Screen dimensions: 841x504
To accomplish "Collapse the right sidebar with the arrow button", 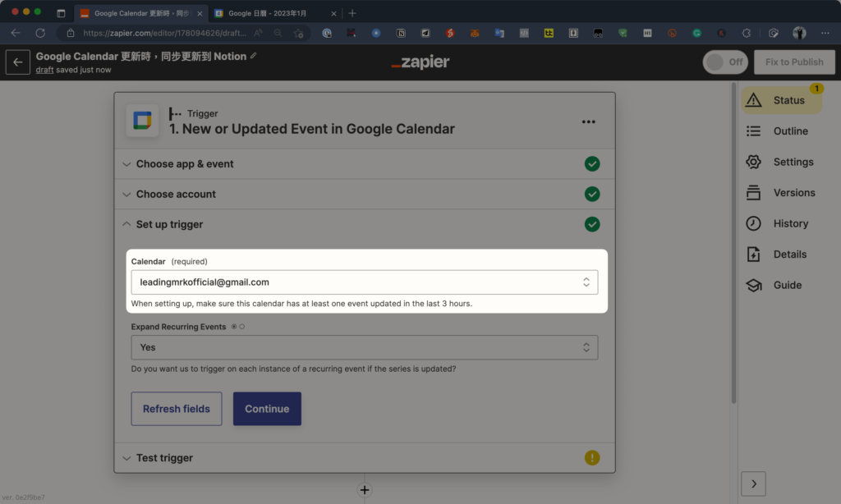I will click(x=754, y=484).
